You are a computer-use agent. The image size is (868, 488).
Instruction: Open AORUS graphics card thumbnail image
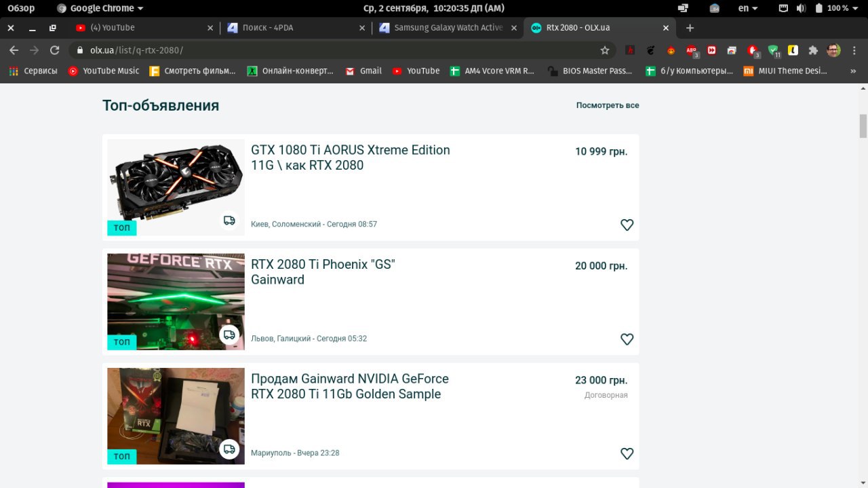click(176, 187)
